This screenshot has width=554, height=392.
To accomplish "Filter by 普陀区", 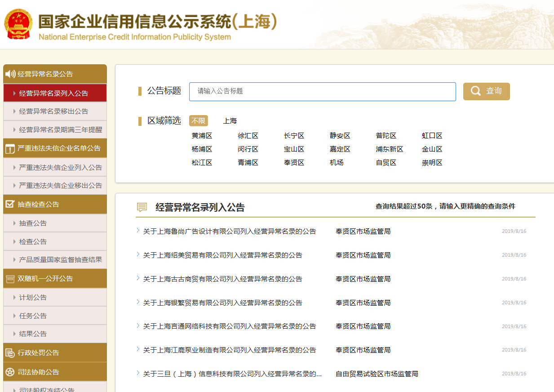I will pyautogui.click(x=386, y=136).
